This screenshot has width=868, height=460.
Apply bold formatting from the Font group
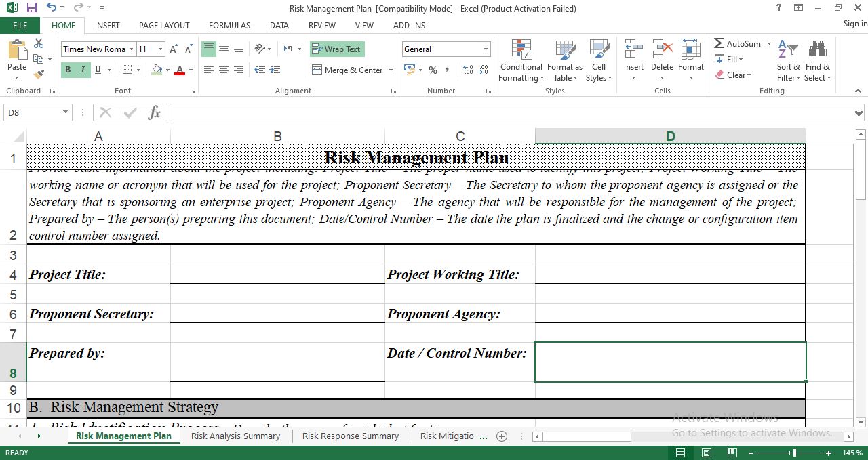[68, 70]
